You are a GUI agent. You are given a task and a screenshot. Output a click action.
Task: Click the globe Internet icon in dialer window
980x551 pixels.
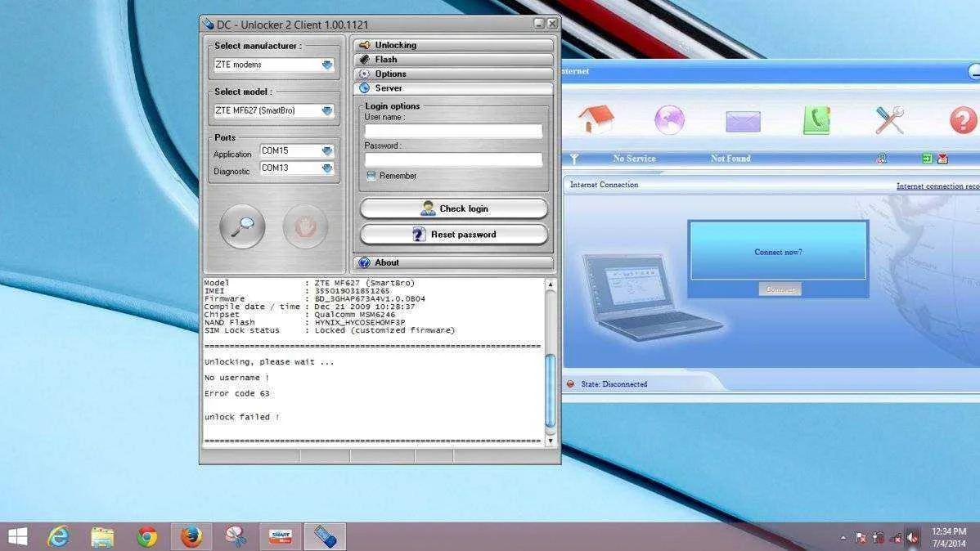(669, 119)
